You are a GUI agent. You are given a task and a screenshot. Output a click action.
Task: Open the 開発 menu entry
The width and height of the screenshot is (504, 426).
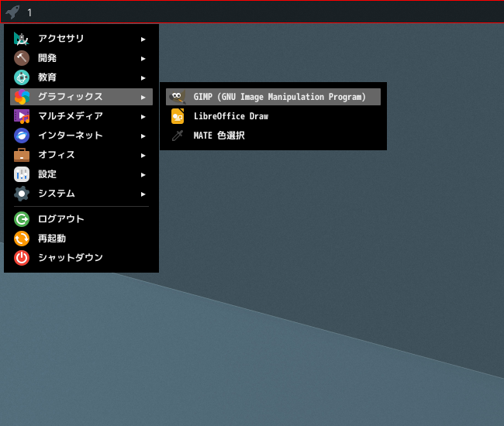pyautogui.click(x=81, y=58)
